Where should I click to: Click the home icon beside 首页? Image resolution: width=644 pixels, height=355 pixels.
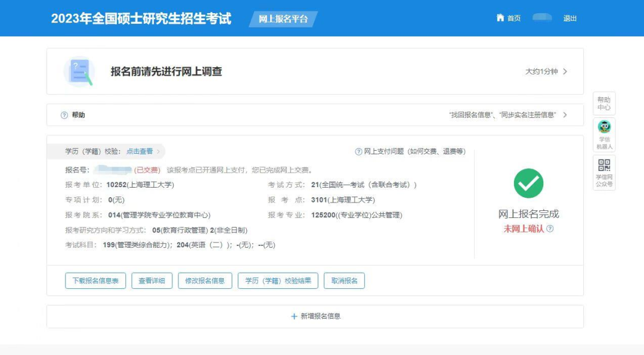tap(500, 18)
